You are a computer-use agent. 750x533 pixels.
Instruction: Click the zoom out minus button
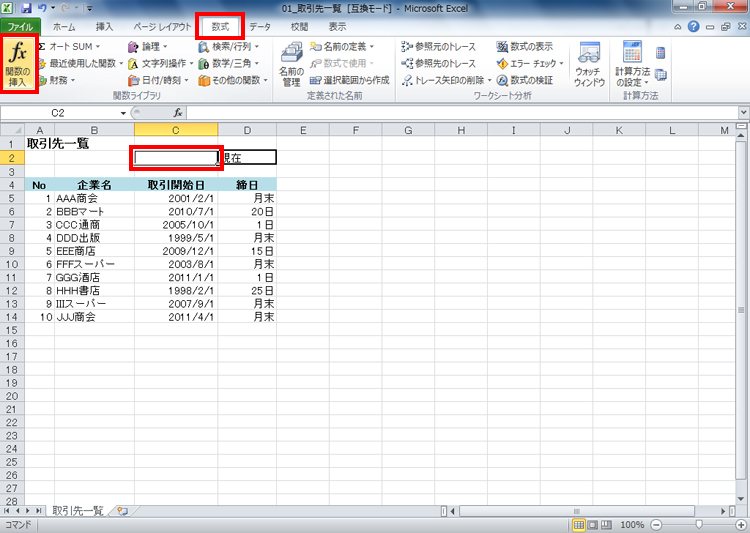[657, 525]
